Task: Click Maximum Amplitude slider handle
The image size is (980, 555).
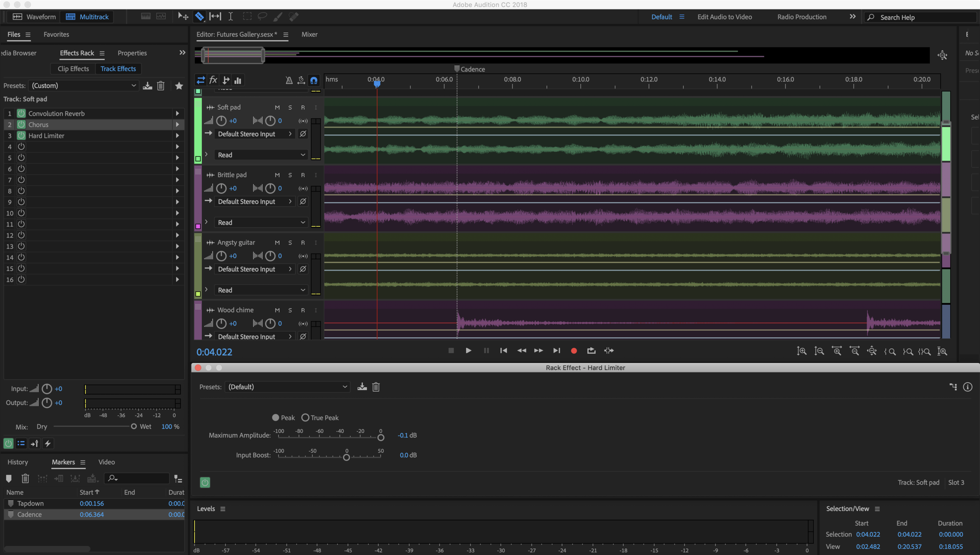Action: pyautogui.click(x=381, y=438)
